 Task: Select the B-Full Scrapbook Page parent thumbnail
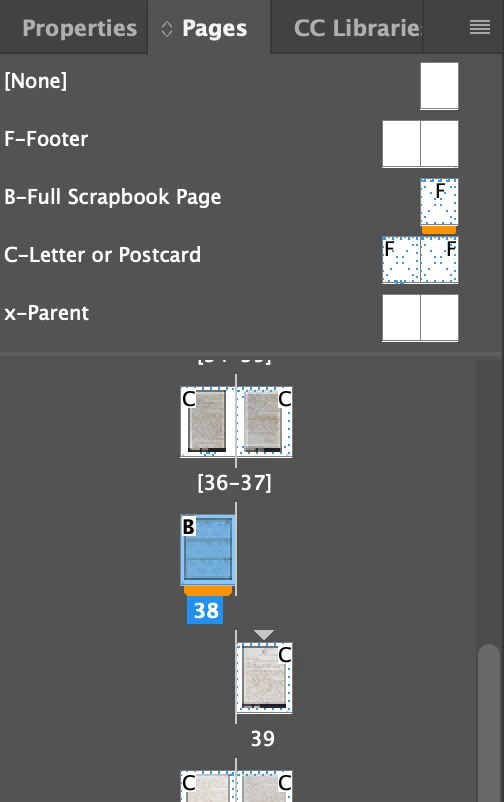[x=439, y=202]
